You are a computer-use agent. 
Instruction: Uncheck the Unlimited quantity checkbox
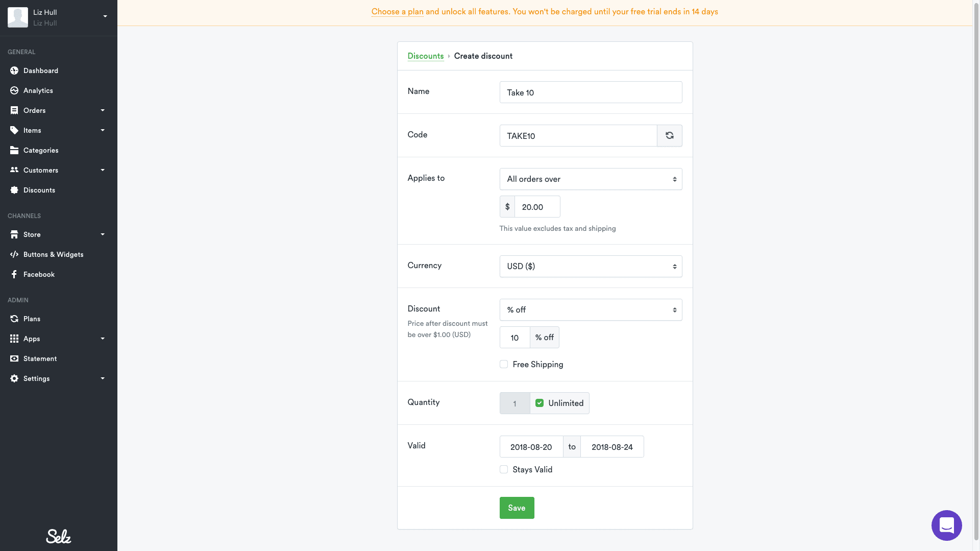pos(540,403)
